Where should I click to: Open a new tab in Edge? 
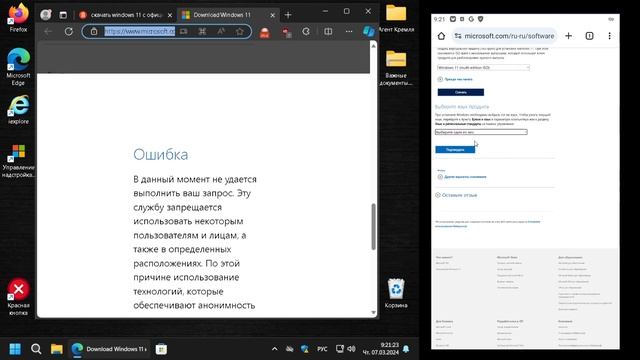[288, 15]
